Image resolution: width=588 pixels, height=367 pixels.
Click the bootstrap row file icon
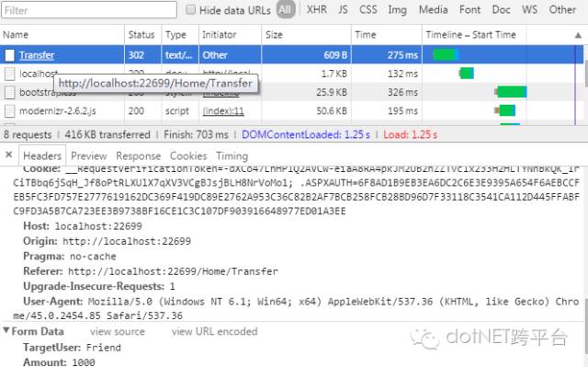click(10, 92)
